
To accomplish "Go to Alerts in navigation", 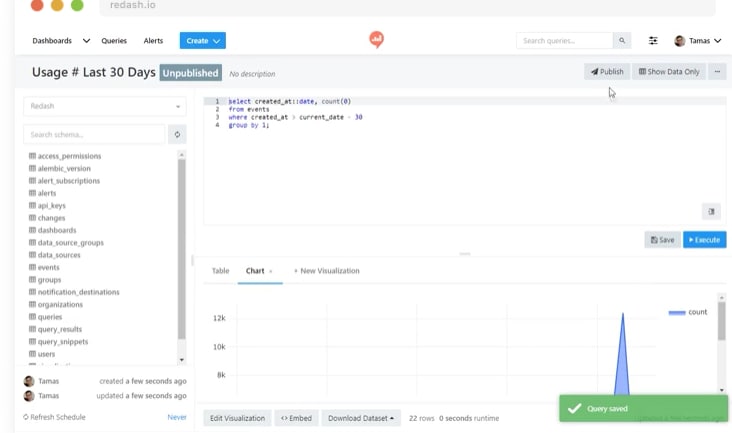I will [x=153, y=41].
